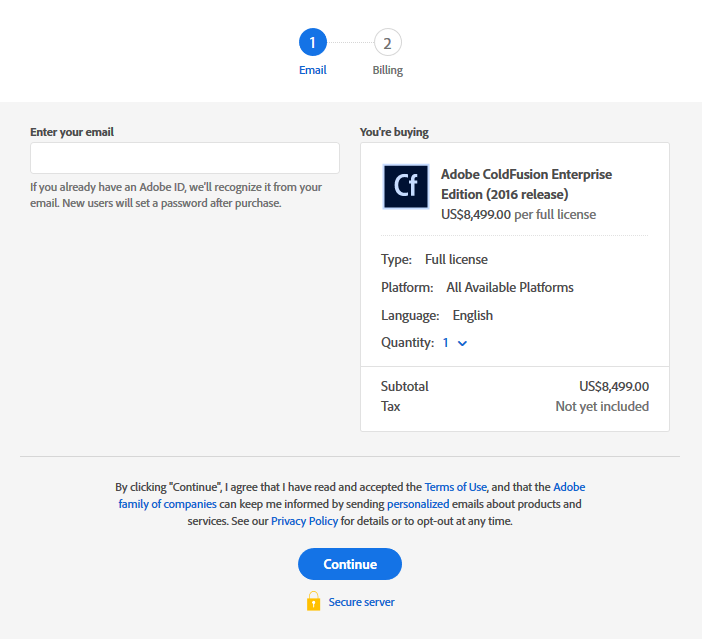Click the Enter your email label
Viewport: 702px width, 639px height.
pyautogui.click(x=72, y=132)
